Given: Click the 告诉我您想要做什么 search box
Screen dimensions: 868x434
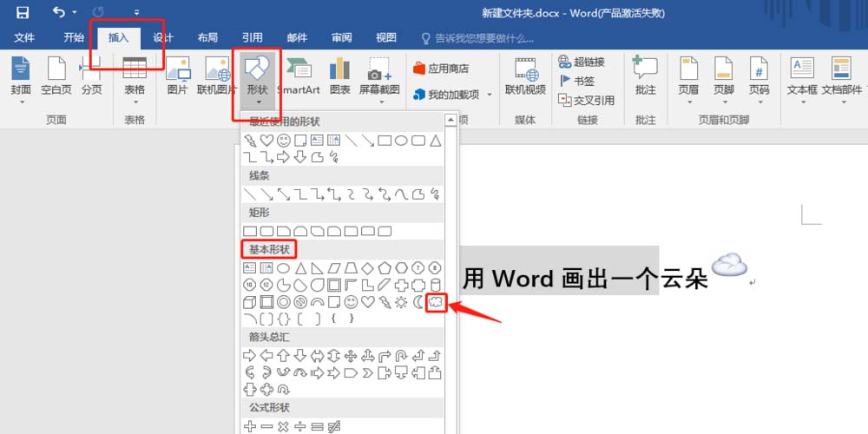Looking at the screenshot, I should click(x=477, y=38).
